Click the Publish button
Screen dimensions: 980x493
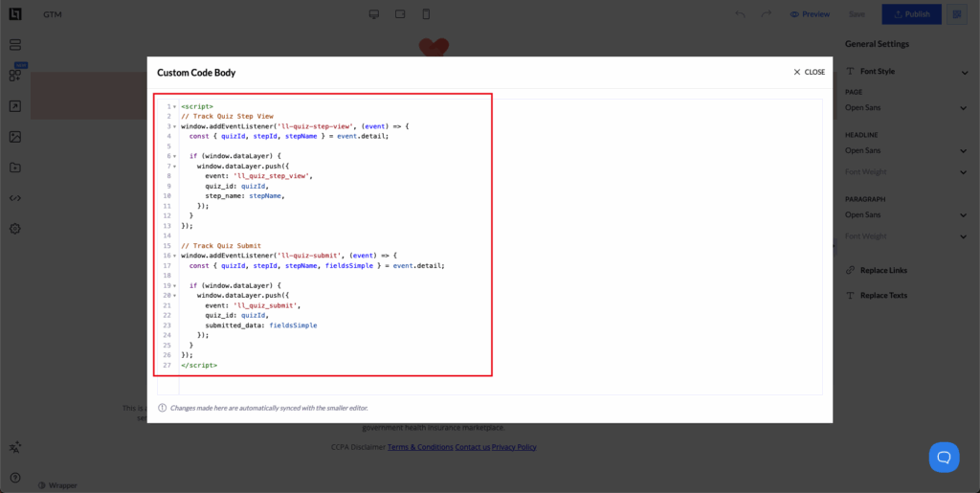point(911,14)
